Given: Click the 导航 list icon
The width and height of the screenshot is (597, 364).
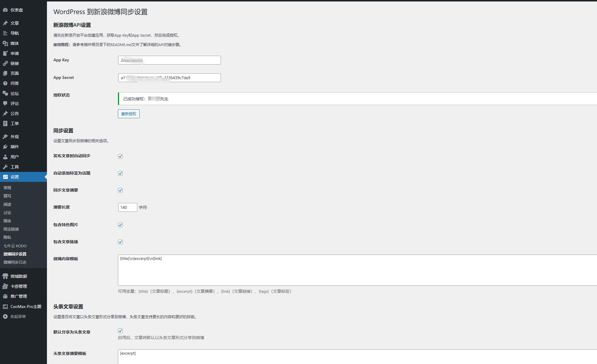Looking at the screenshot, I should click(x=5, y=33).
